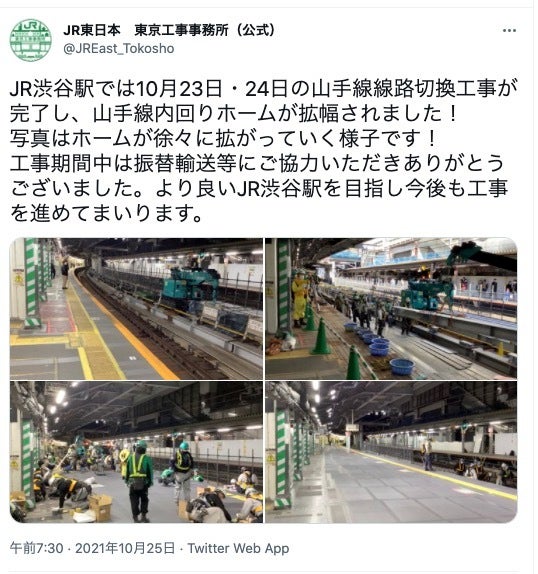Viewport: 538px width, 574px height.
Task: Open the @JREast_Tokosho handle link
Action: [119, 49]
